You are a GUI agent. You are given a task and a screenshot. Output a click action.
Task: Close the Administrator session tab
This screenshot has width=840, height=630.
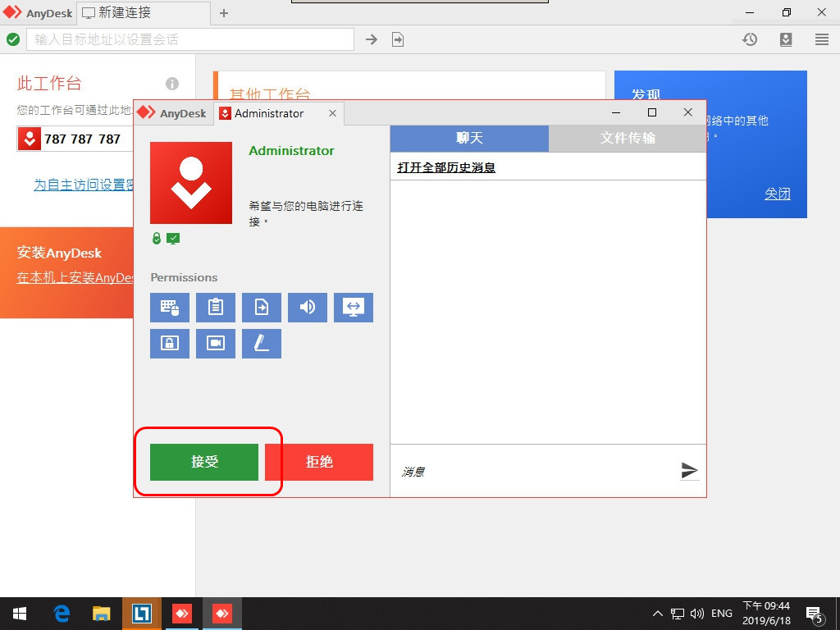pos(333,113)
